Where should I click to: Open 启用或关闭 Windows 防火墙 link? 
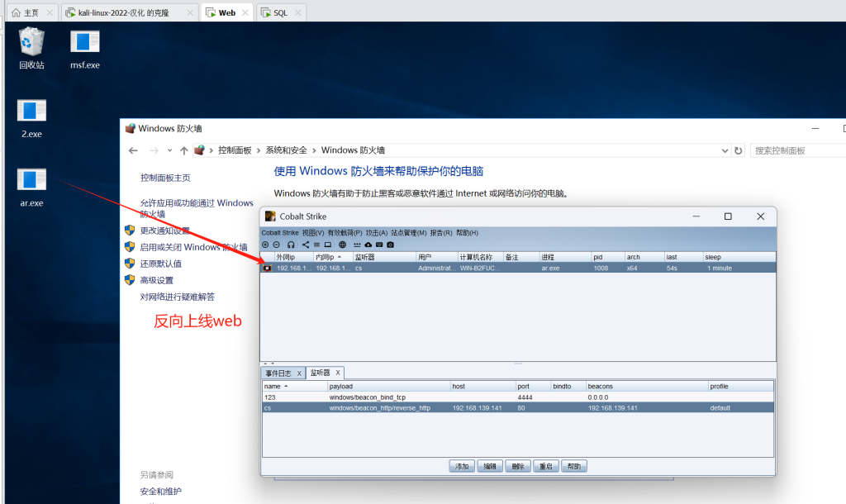[193, 247]
